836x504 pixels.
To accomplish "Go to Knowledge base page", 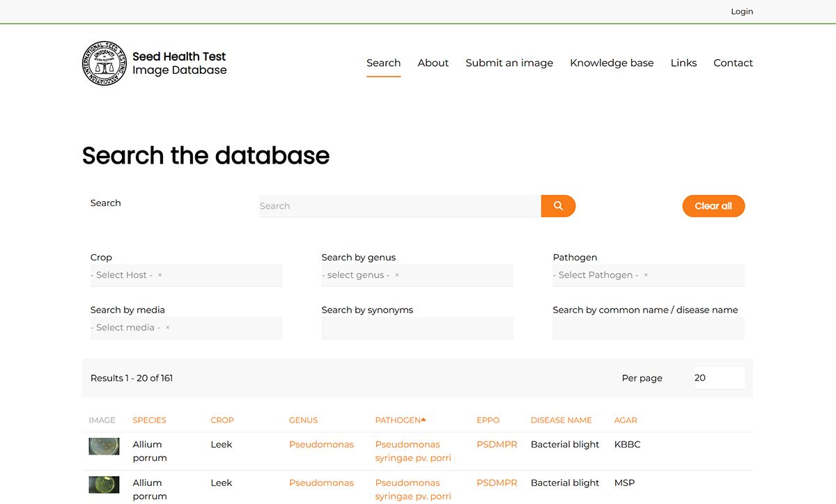I will (612, 63).
